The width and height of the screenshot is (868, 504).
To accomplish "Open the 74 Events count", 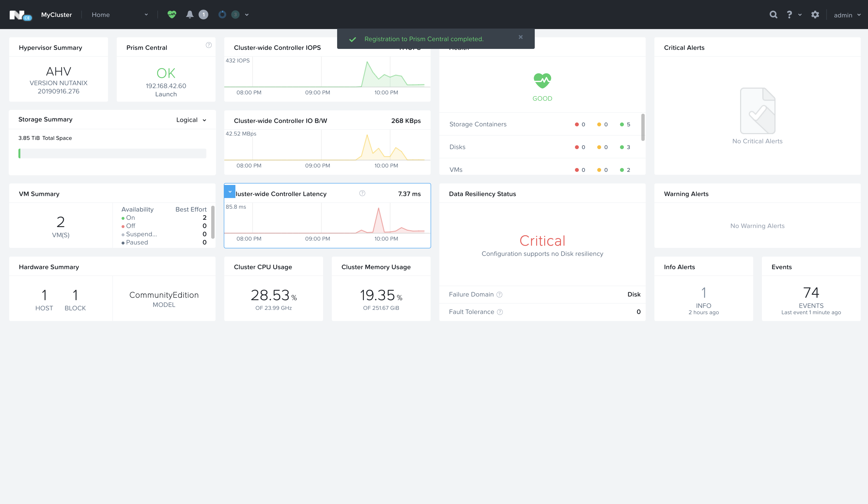I will [x=811, y=293].
